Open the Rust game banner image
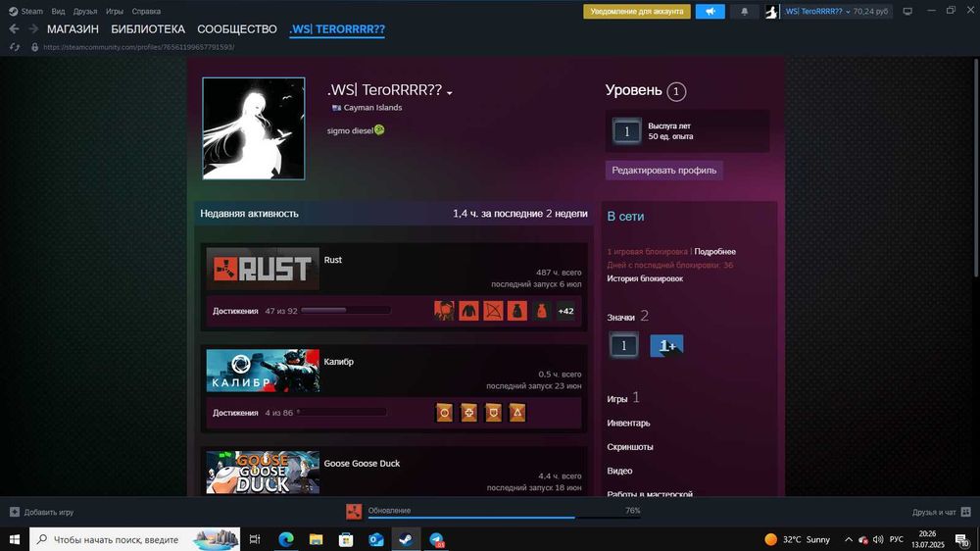 point(263,269)
